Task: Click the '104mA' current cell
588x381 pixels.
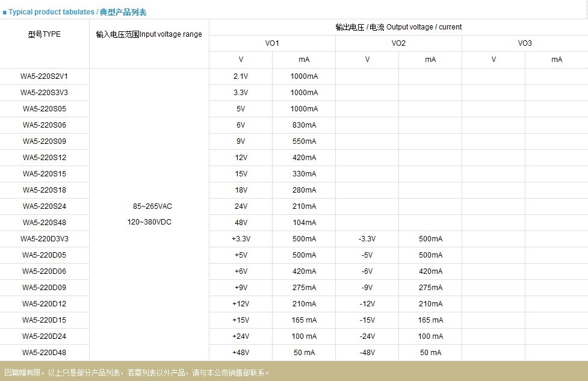Action: (x=304, y=222)
